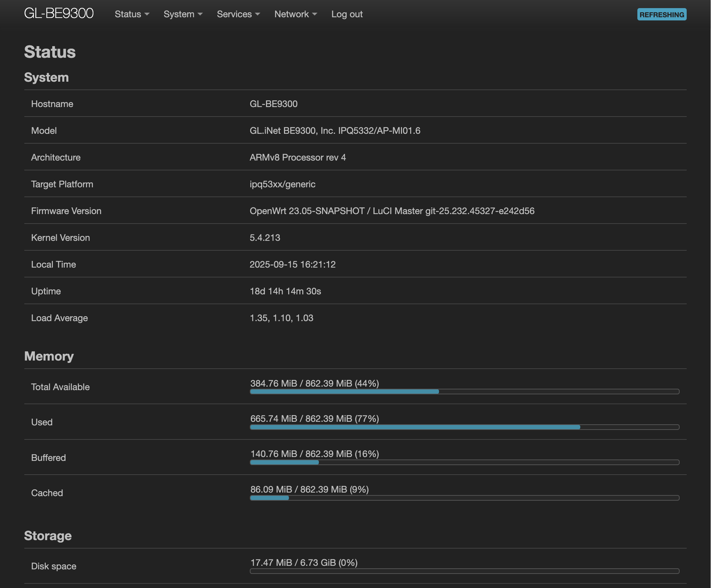Screen dimensions: 711x588
Task: Click the Firmware Version value text
Action: (x=392, y=211)
